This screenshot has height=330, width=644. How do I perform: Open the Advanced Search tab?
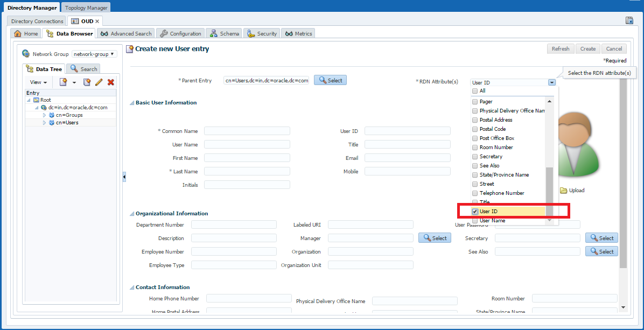[127, 34]
